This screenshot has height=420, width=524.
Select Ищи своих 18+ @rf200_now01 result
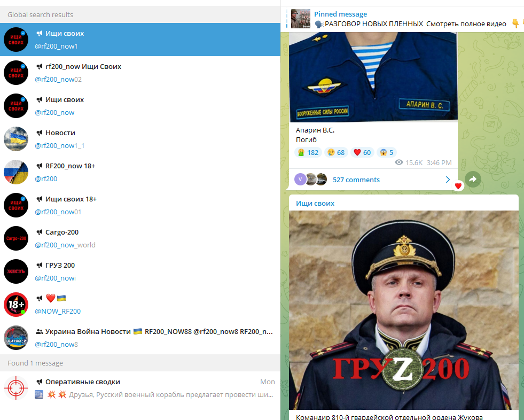tap(140, 205)
